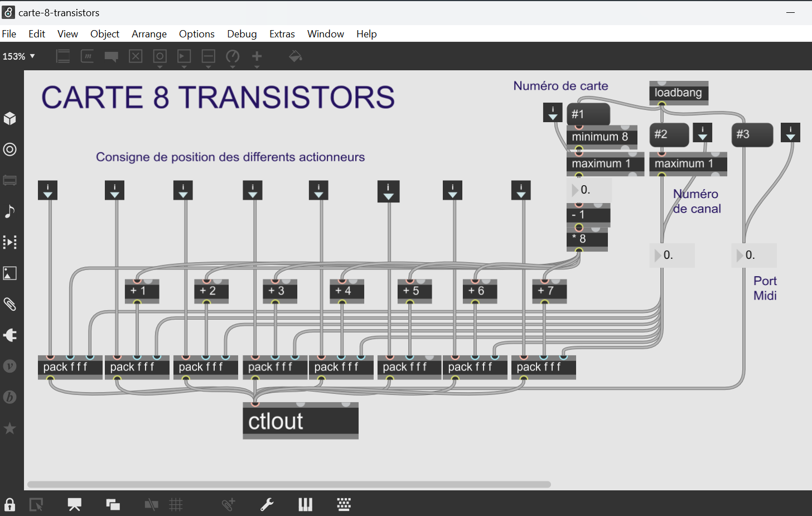Click number box beneath Numéro de canal
The height and width of the screenshot is (516, 812).
672,255
